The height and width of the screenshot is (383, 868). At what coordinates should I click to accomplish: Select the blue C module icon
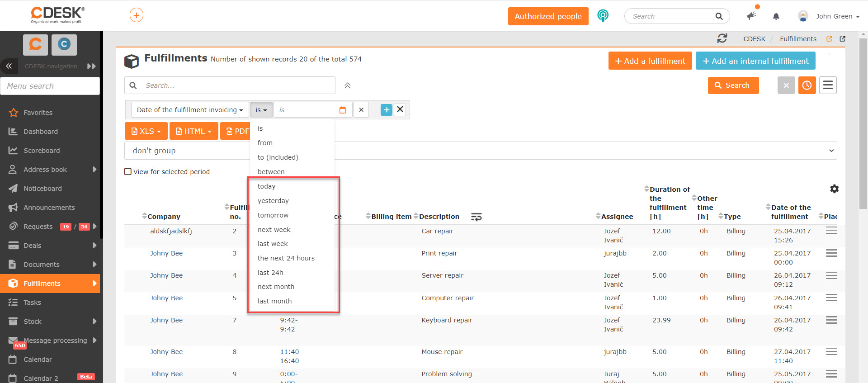pos(64,44)
